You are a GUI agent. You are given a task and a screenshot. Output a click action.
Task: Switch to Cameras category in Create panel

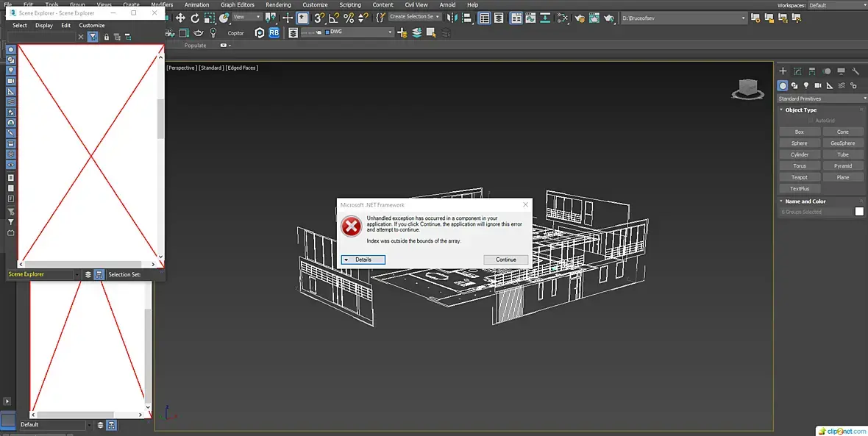(x=819, y=86)
